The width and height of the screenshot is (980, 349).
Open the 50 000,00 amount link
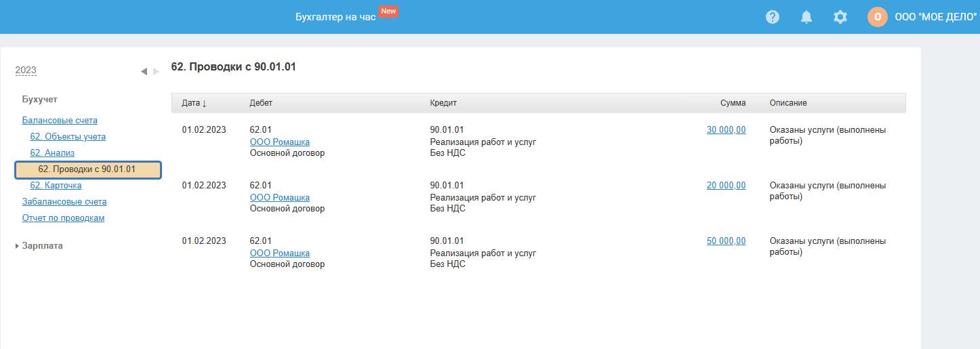(726, 241)
